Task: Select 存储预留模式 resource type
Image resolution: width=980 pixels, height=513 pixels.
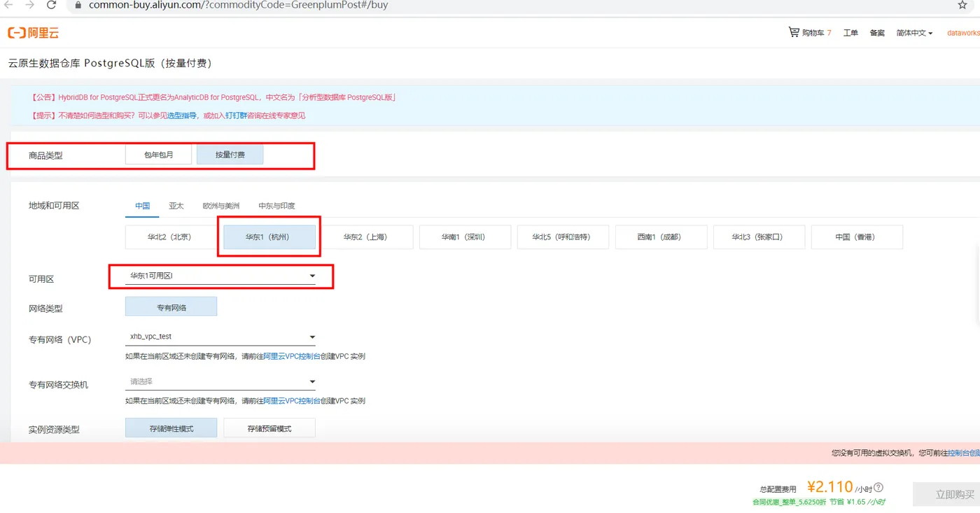Action: [x=269, y=428]
